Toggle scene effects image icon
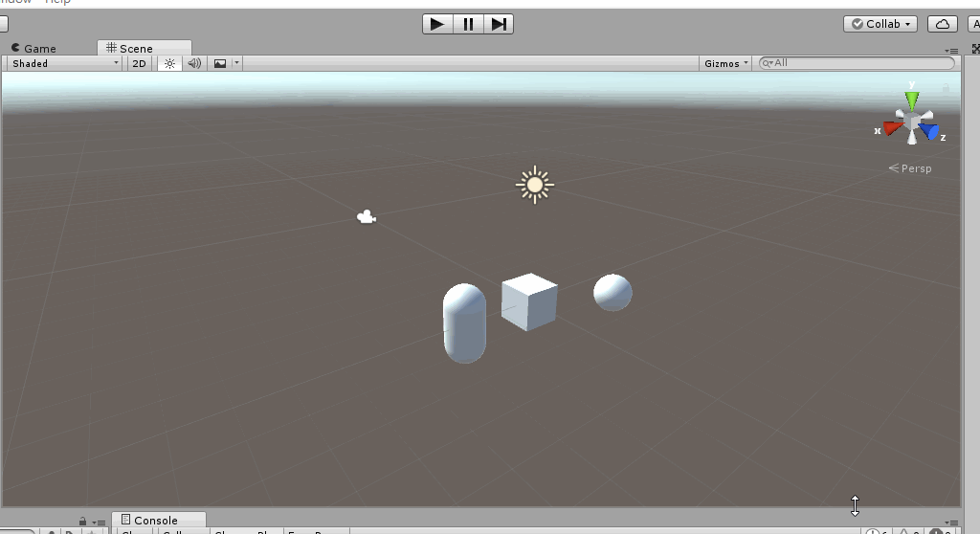 (x=220, y=63)
